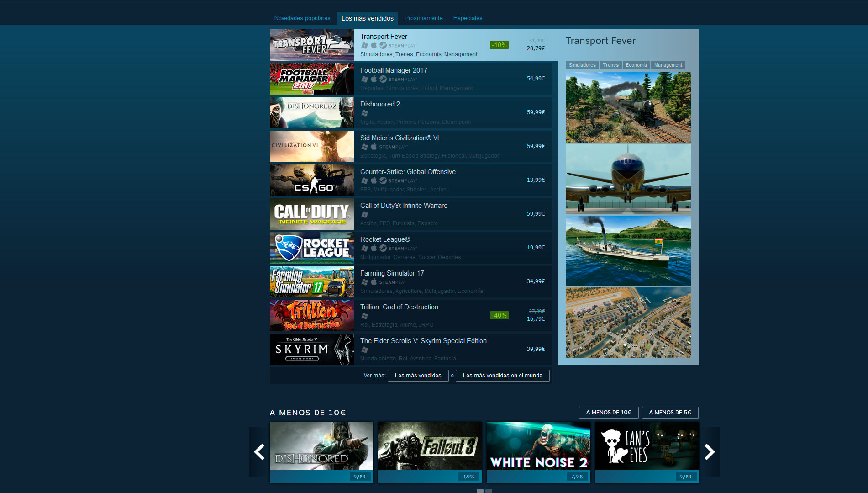This screenshot has height=493, width=868.
Task: Click the A MENOS DE 5€ filter button
Action: point(670,413)
